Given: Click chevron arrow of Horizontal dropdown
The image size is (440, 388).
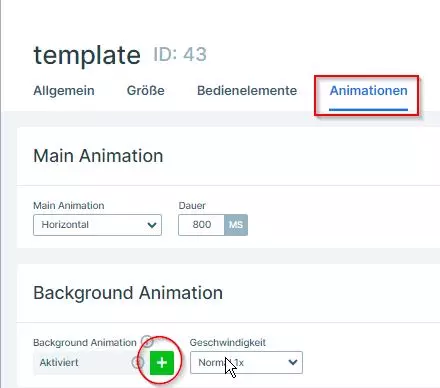Looking at the screenshot, I should pos(152,225).
